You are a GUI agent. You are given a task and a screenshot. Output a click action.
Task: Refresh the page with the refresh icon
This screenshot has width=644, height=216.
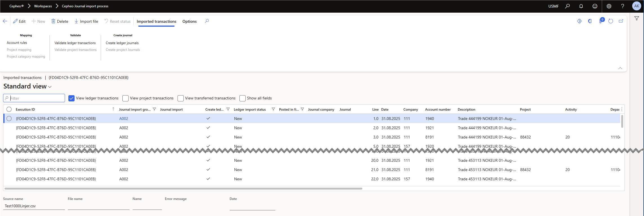(x=611, y=21)
